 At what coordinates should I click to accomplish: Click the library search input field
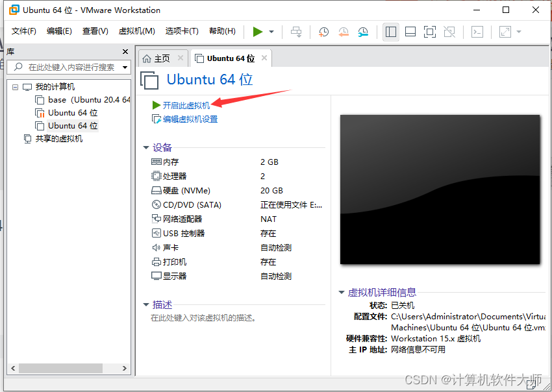pyautogui.click(x=69, y=67)
